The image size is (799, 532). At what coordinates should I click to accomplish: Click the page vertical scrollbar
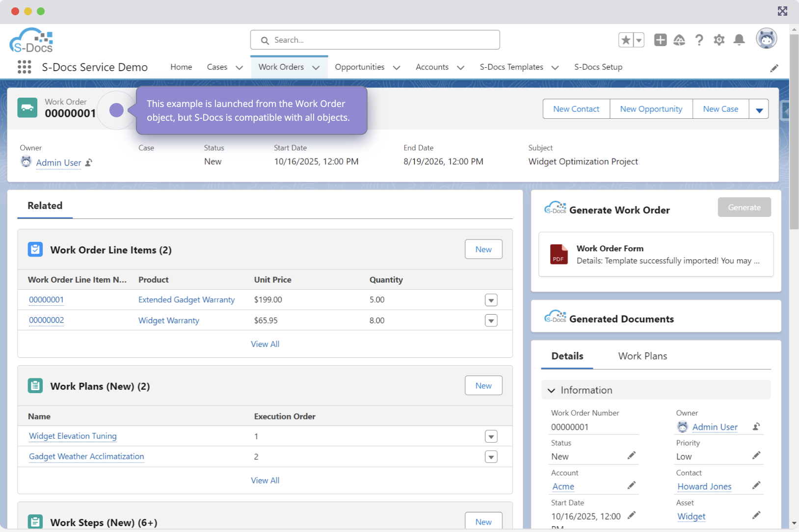coord(794,133)
